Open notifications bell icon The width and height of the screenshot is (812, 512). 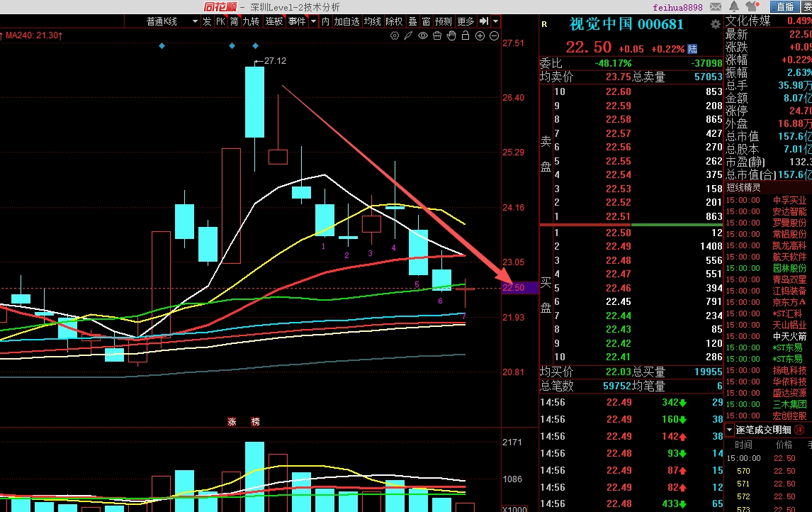(x=734, y=6)
